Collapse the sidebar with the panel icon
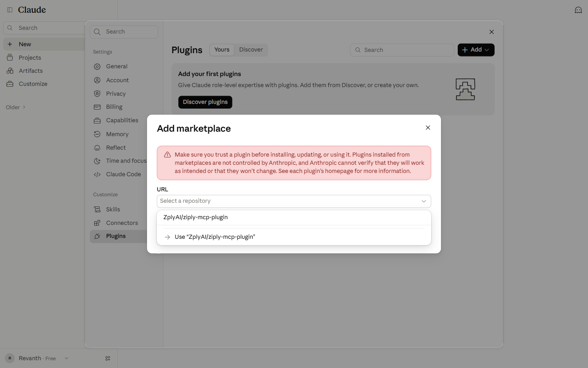Image resolution: width=588 pixels, height=368 pixels. [x=10, y=10]
